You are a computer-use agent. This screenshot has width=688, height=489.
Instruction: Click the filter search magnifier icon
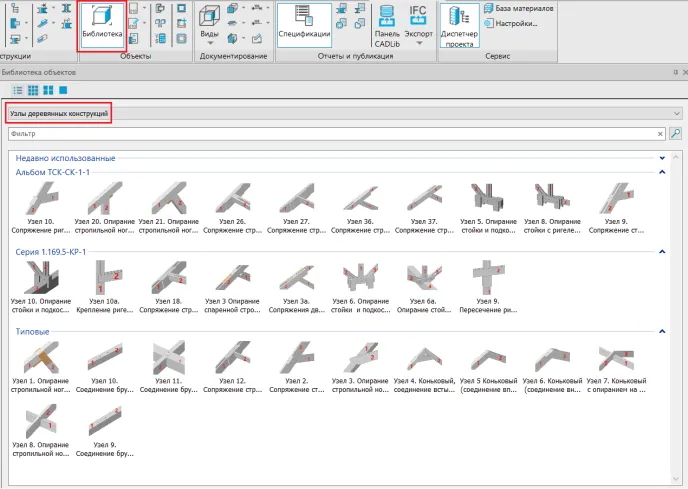[x=675, y=133]
